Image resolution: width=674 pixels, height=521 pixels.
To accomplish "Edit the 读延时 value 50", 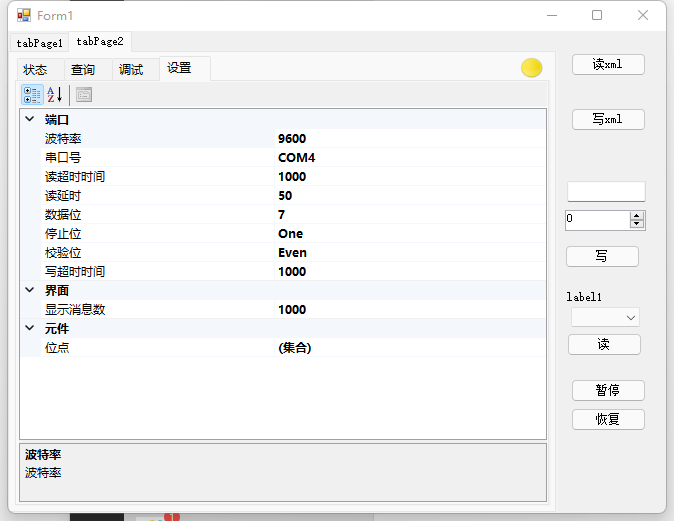I will 410,195.
